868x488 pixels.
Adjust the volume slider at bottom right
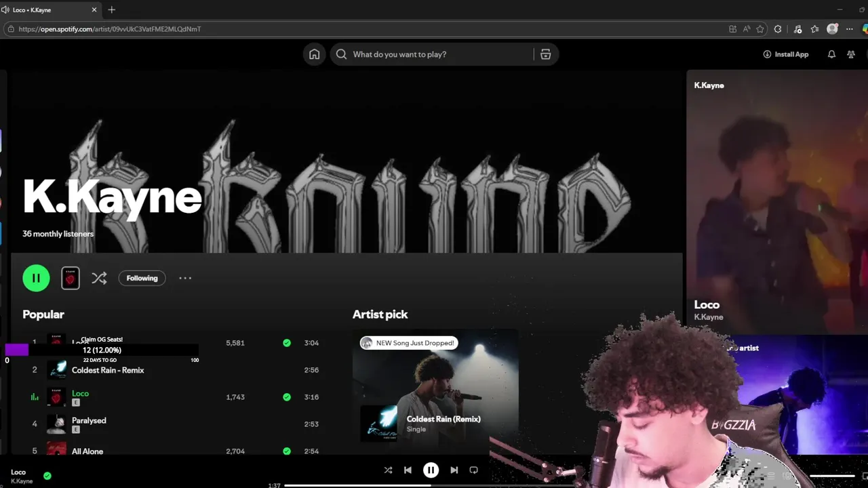pyautogui.click(x=832, y=476)
